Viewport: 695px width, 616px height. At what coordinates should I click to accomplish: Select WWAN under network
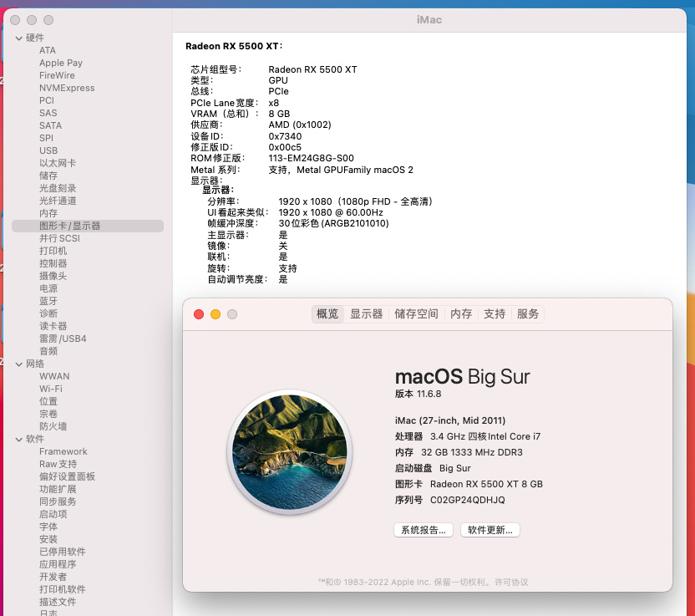(x=54, y=376)
